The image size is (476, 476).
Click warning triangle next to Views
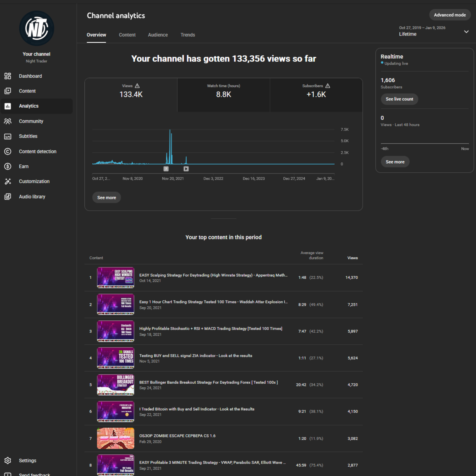coord(137,86)
